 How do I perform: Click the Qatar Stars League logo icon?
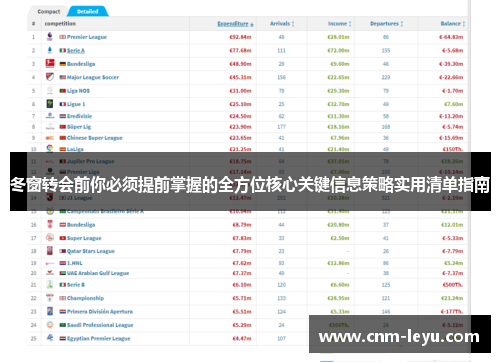(50, 251)
